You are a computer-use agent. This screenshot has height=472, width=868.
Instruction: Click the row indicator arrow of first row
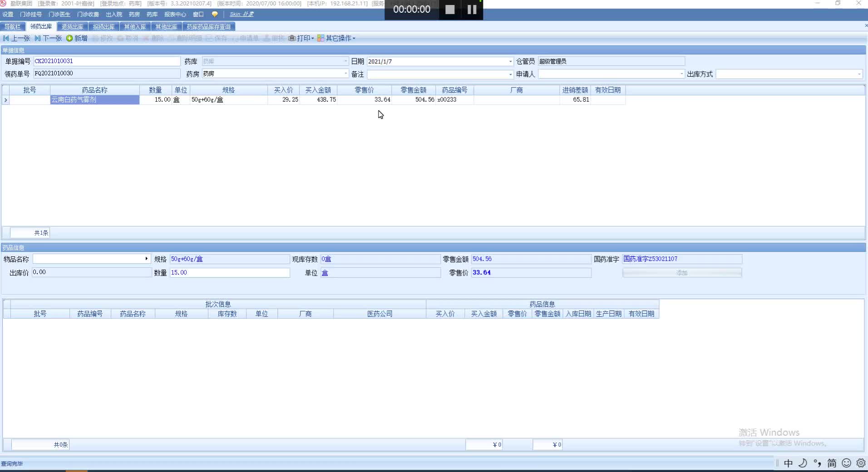5,100
